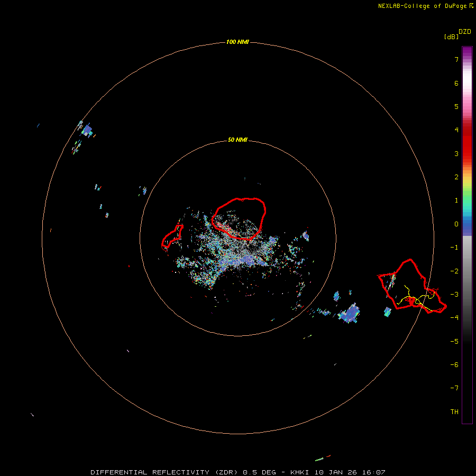Click the small red Niihau island outline

pos(172,236)
